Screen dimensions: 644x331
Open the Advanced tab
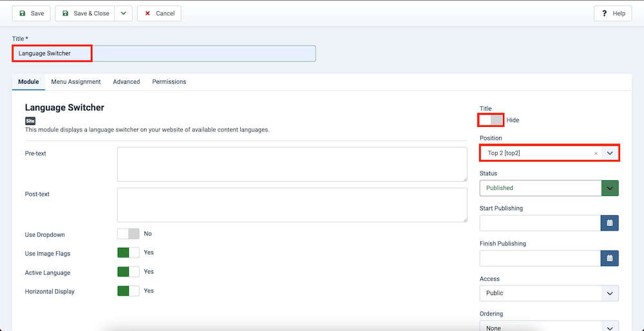point(126,82)
